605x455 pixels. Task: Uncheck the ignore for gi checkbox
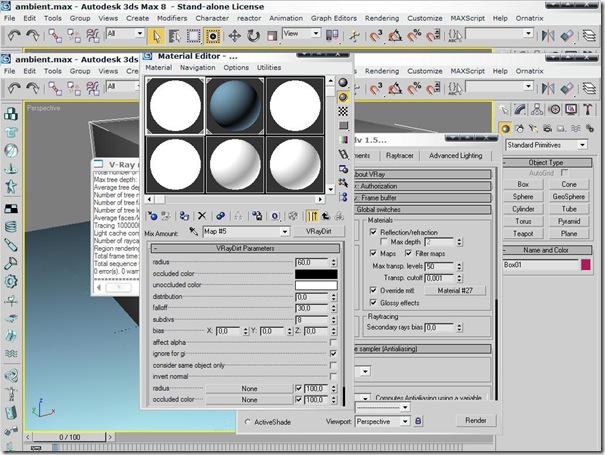(333, 353)
